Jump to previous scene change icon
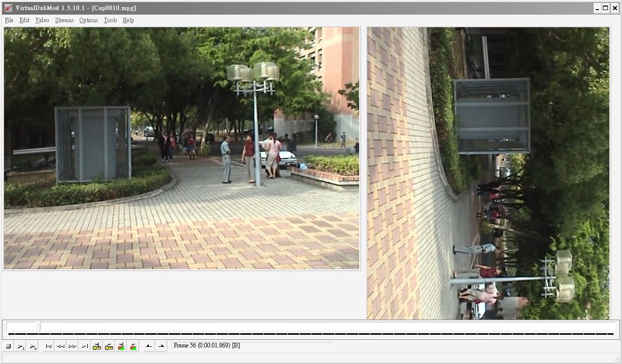The width and height of the screenshot is (622, 364). pos(121,346)
